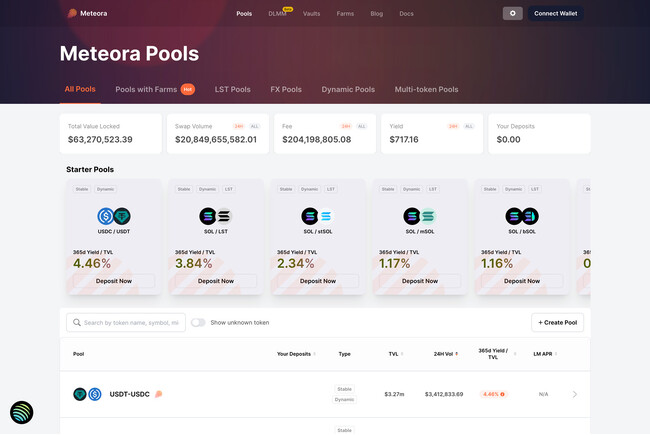Click the SOL / mSOL token pair icon
The width and height of the screenshot is (650, 435).
[419, 215]
